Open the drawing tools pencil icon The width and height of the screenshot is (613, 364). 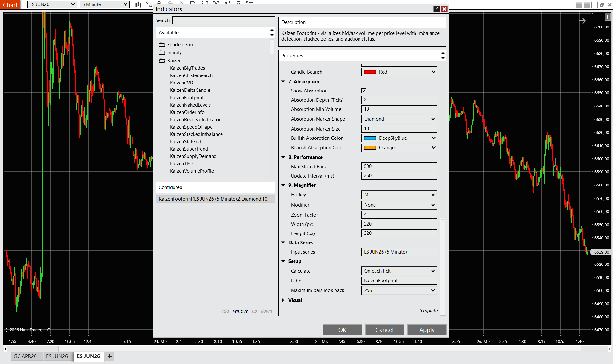[x=149, y=4]
